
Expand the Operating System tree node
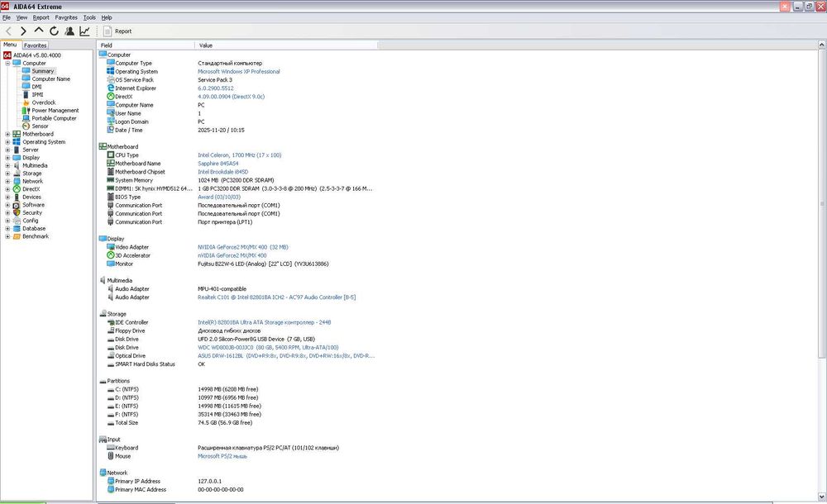[8, 142]
